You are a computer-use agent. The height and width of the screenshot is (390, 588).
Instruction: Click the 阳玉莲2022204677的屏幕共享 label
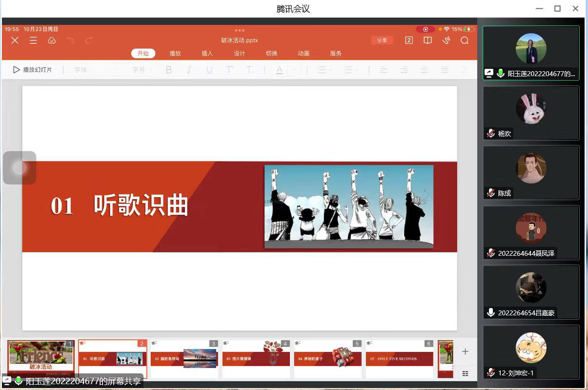pyautogui.click(x=83, y=381)
